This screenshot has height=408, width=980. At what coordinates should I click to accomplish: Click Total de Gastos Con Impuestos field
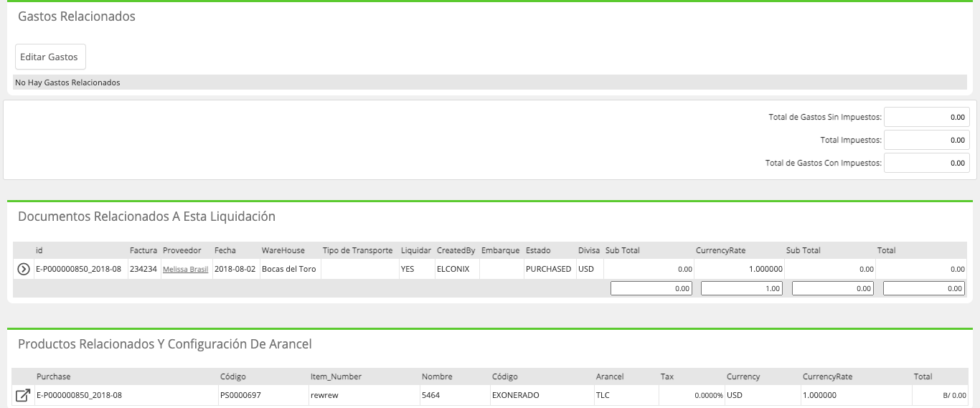[927, 163]
